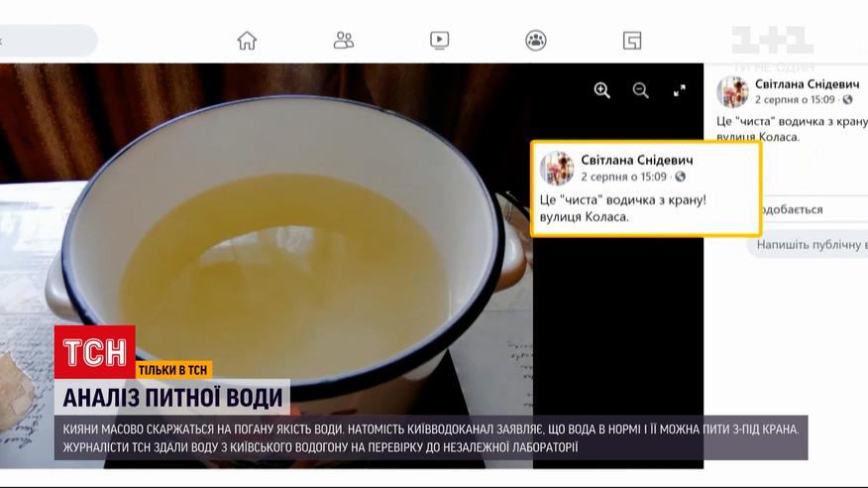The image size is (868, 488).
Task: Click the post timestamp in right sidebar
Action: (795, 100)
